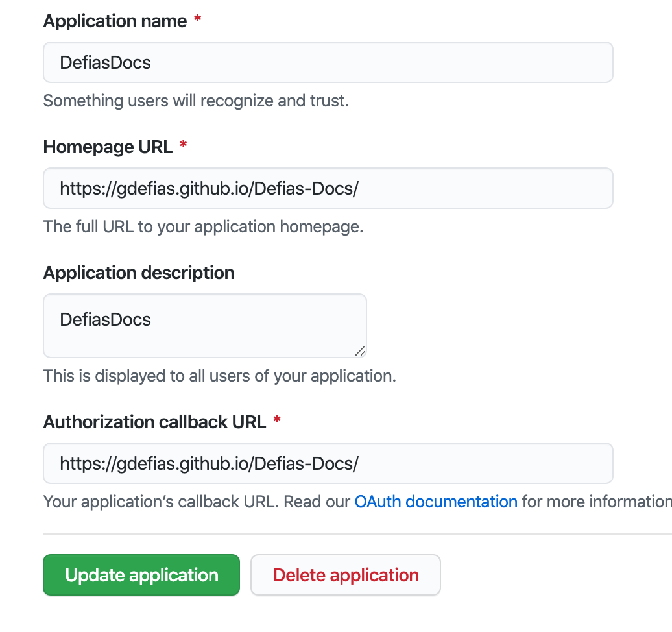
Task: Click inside the Application description textarea
Action: coord(205,324)
